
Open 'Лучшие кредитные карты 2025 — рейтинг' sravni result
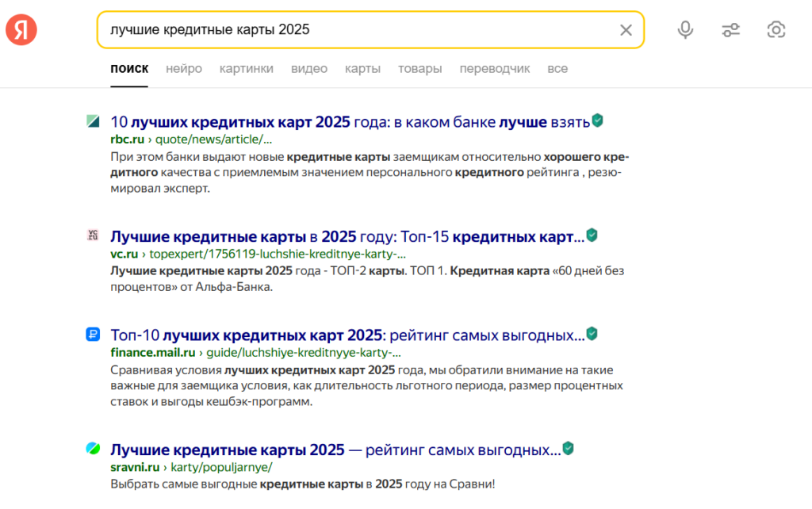pos(335,450)
